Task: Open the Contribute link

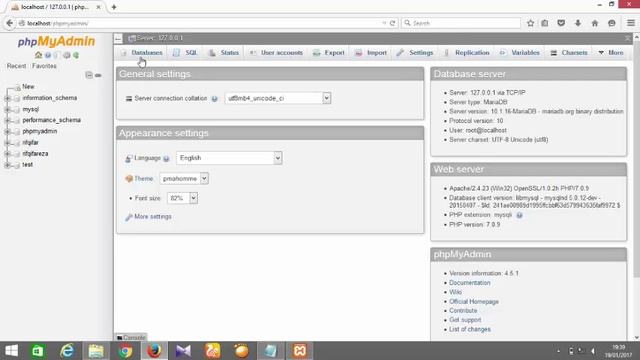Action: [463, 311]
